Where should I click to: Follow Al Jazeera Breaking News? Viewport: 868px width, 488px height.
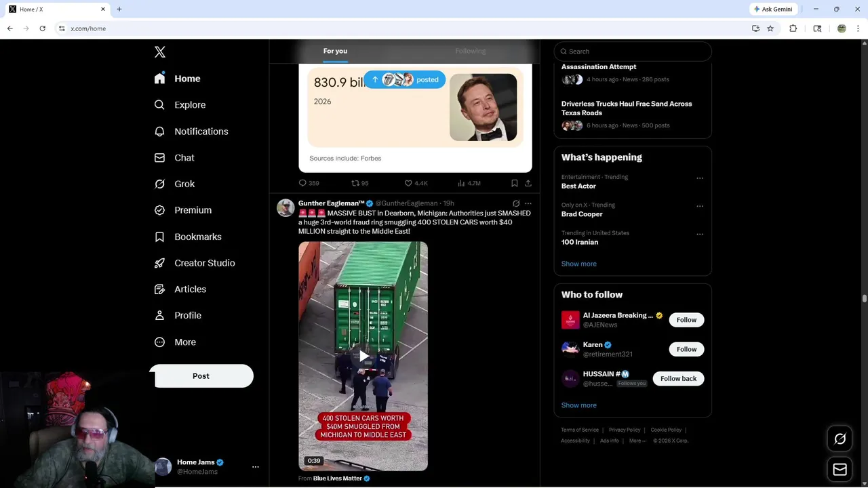click(x=686, y=320)
